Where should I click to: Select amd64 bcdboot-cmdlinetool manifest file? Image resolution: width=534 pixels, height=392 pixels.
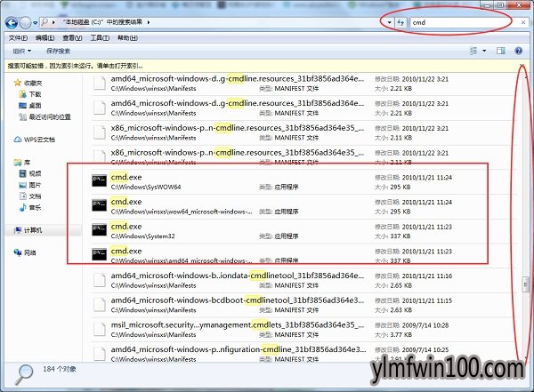tap(238, 300)
